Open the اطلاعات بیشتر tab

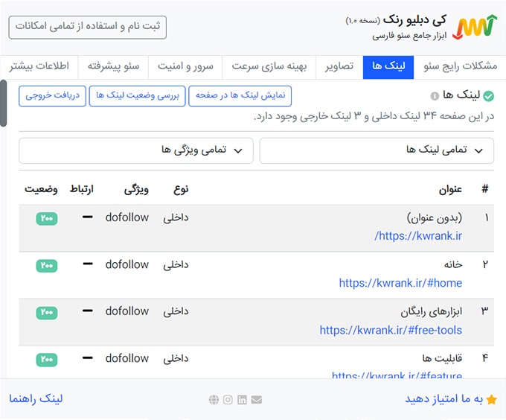coord(39,67)
